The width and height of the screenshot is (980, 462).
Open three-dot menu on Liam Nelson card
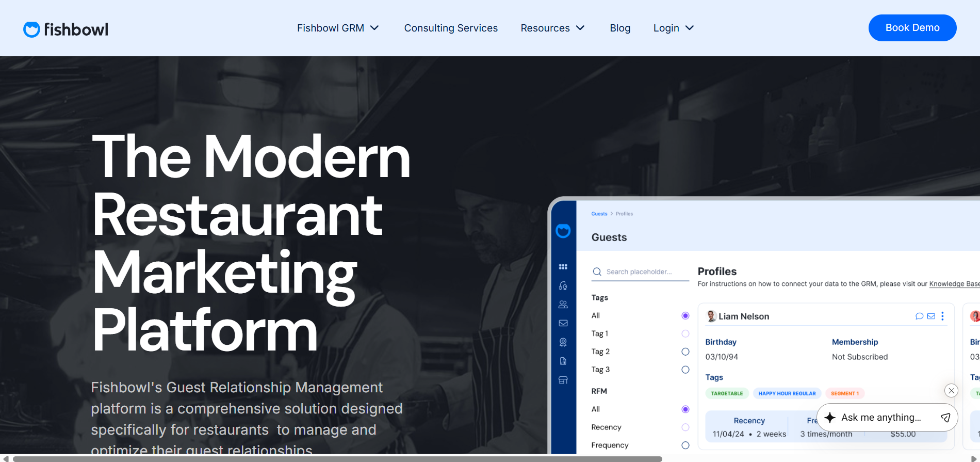point(942,316)
